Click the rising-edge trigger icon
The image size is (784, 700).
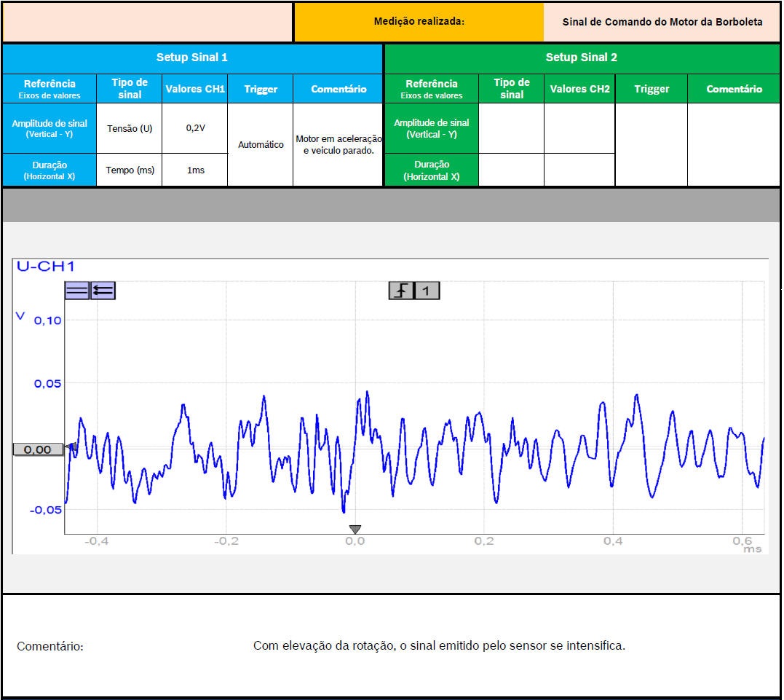click(401, 291)
